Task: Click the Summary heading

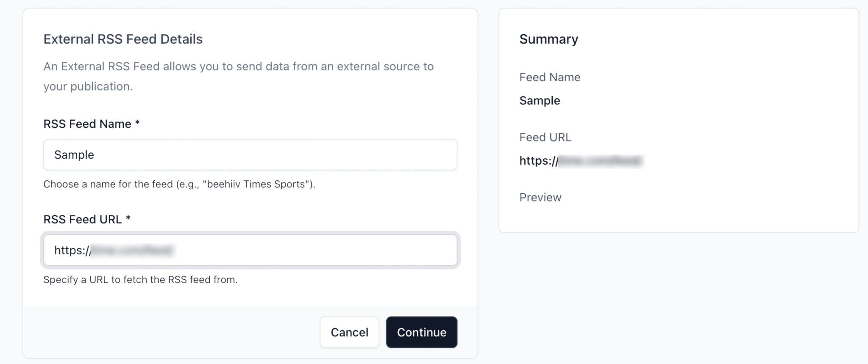Action: tap(549, 39)
